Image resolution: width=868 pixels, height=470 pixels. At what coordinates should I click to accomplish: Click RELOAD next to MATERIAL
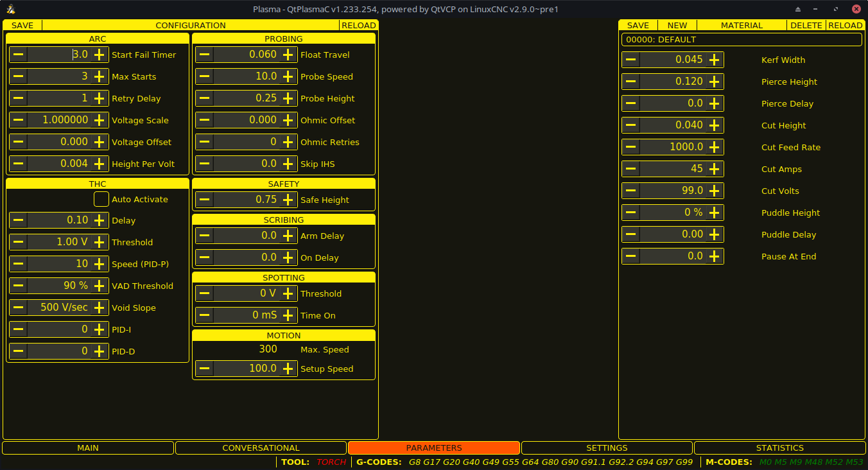tap(845, 25)
